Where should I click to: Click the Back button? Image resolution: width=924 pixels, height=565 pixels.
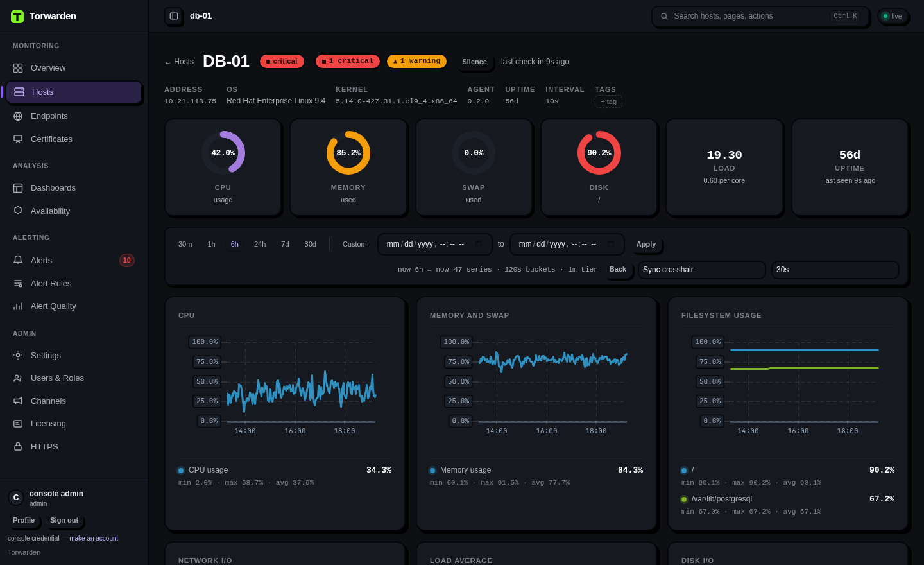tap(618, 269)
